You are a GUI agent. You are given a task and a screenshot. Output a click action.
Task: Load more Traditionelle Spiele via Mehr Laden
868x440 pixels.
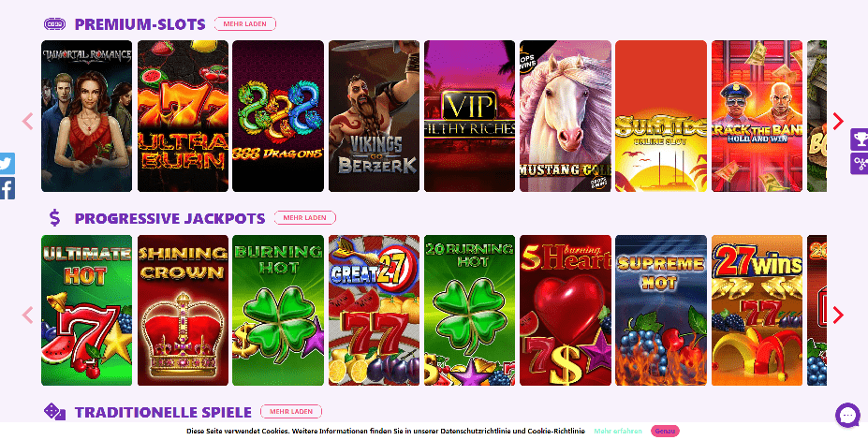pos(291,411)
